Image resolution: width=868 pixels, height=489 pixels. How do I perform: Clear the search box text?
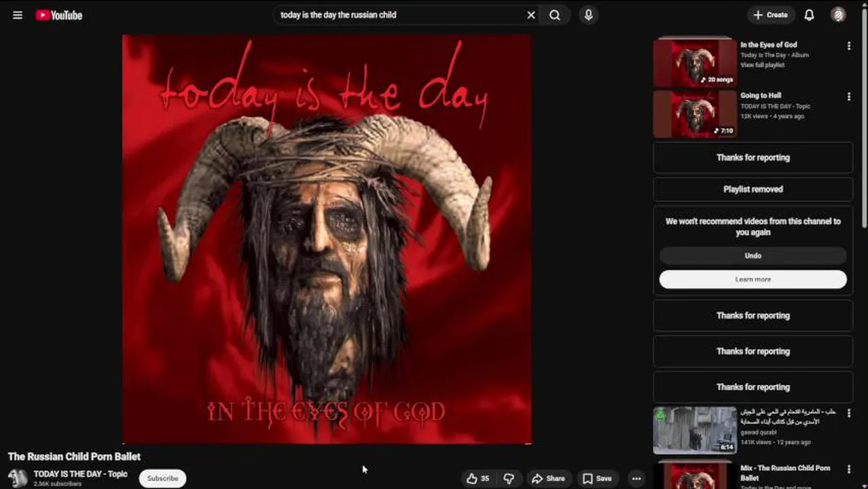tap(531, 15)
